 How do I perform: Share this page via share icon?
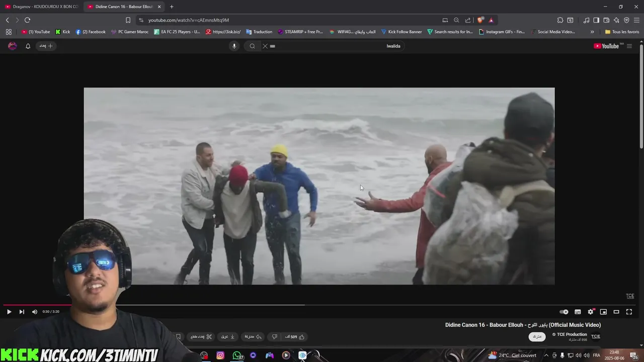point(468,20)
